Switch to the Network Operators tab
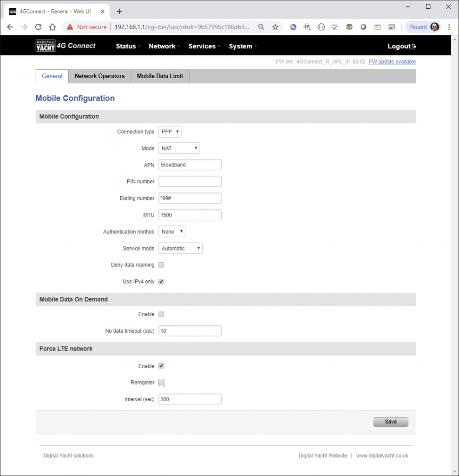The image size is (459, 476). coord(99,76)
